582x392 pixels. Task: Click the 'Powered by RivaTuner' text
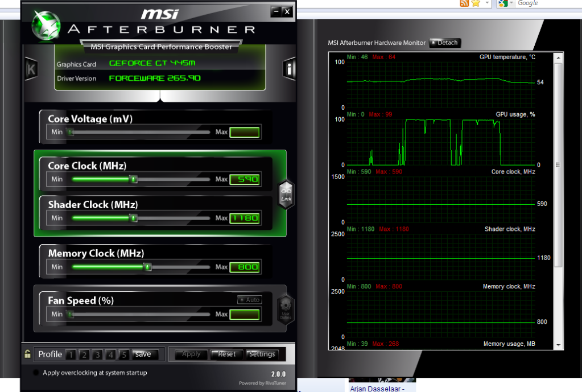click(x=262, y=383)
